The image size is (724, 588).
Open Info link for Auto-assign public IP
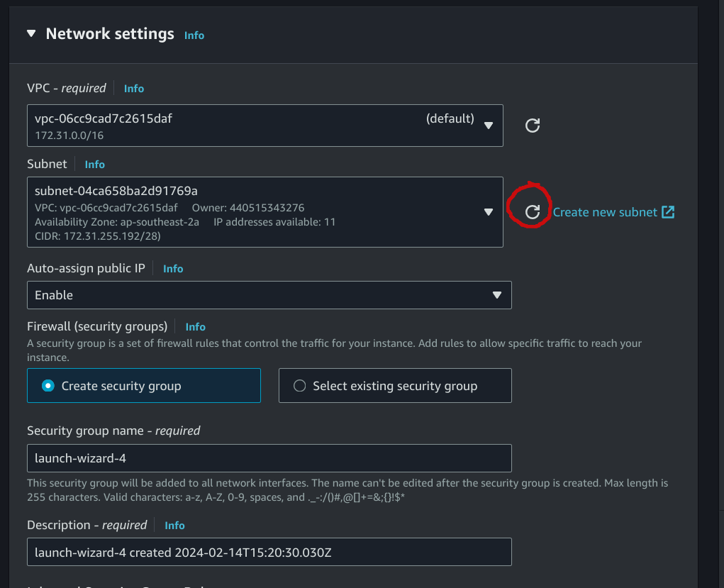[x=173, y=269]
